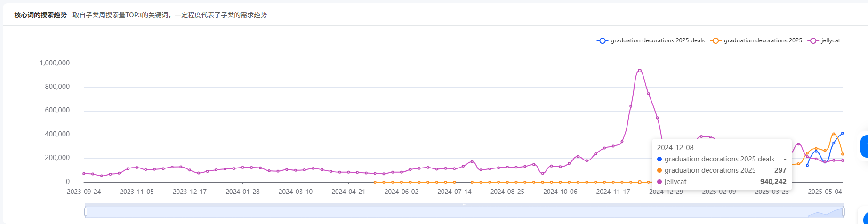Image resolution: width=868 pixels, height=224 pixels.
Task: Toggle the jellycat legend series
Action: tap(824, 40)
